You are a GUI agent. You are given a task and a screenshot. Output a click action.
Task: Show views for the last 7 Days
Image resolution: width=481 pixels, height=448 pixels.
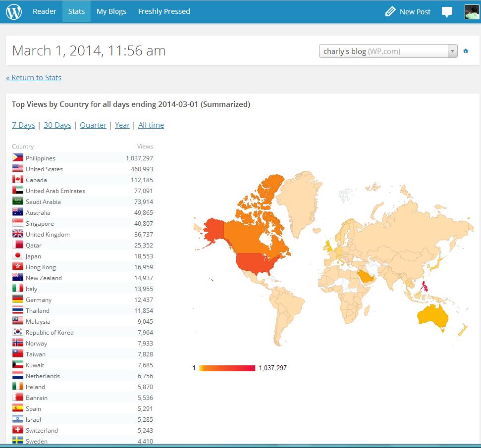(23, 125)
